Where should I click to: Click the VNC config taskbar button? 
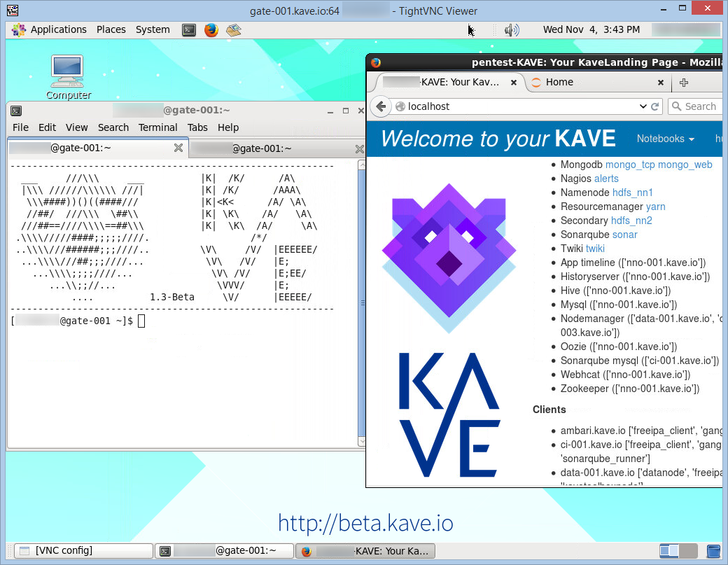point(83,550)
